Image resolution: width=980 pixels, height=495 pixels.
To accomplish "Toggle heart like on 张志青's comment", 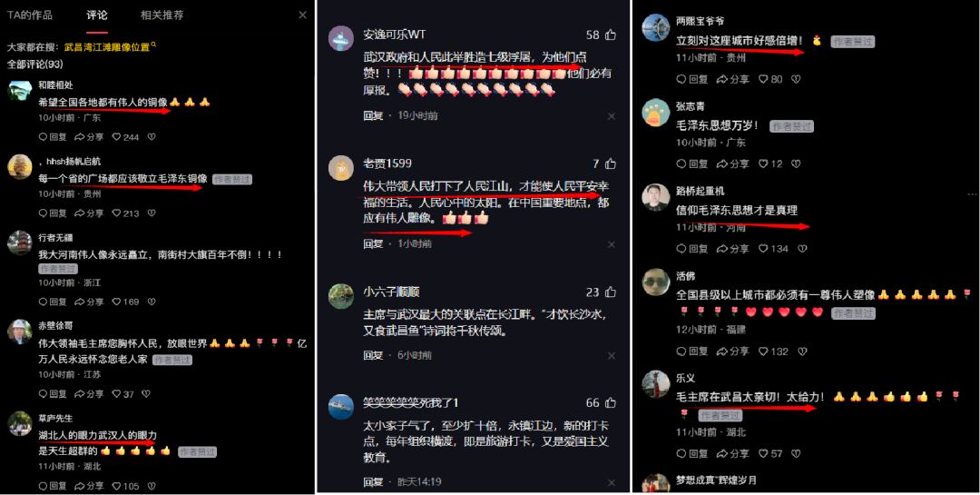I will [x=770, y=164].
